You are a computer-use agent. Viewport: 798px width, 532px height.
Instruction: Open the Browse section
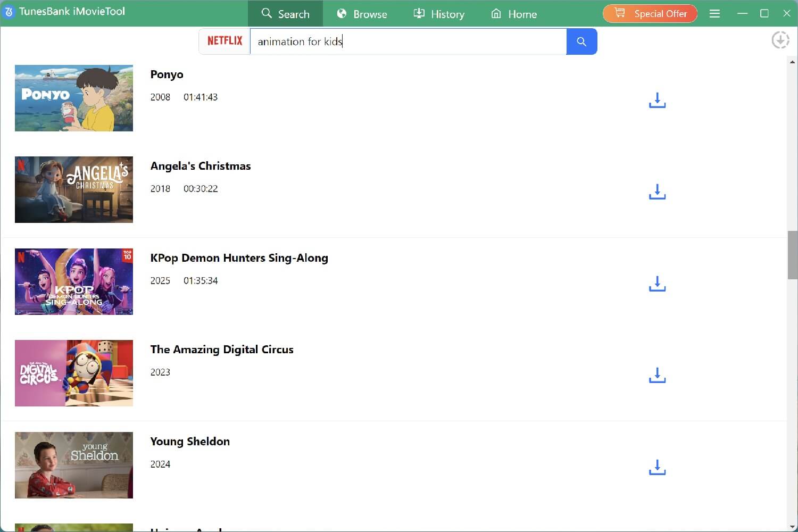pyautogui.click(x=362, y=14)
